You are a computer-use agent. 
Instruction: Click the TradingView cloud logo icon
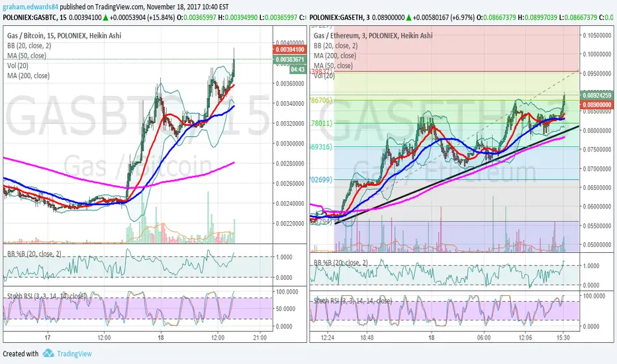[48, 353]
